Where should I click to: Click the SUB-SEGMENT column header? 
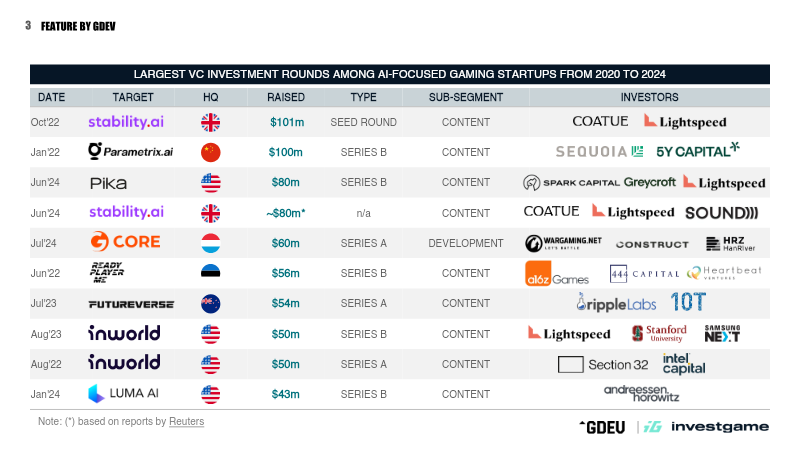(x=465, y=97)
